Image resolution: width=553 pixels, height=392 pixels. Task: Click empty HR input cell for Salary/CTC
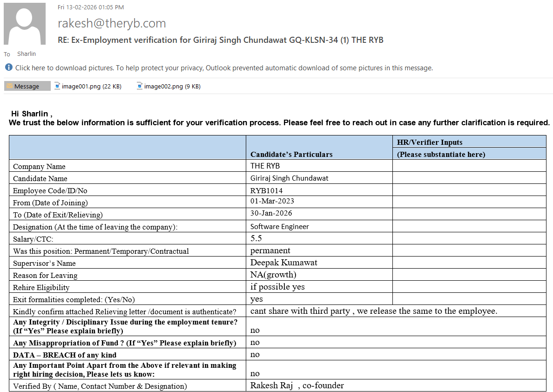click(x=469, y=238)
